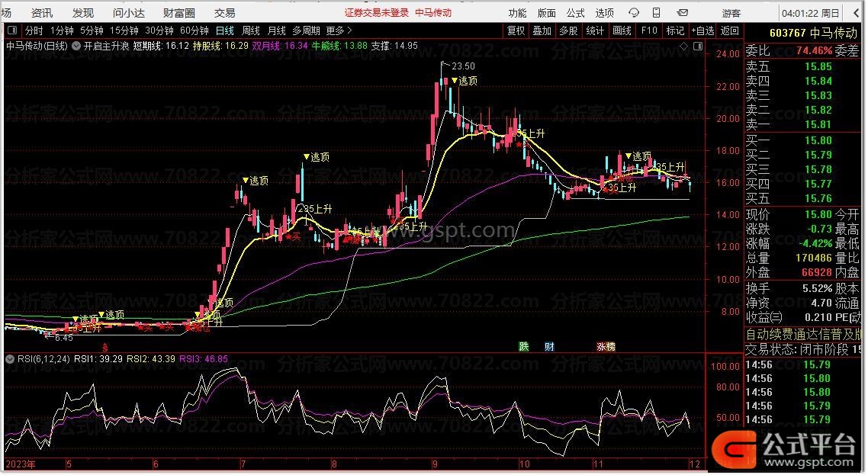Click the 6.45 low price label
Screen dimensions: 868x475
[x=64, y=338]
